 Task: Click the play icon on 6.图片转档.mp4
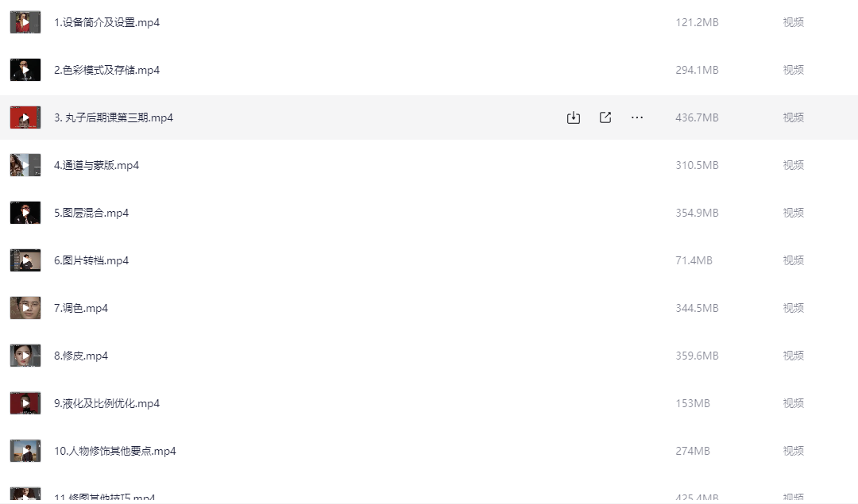coord(25,260)
